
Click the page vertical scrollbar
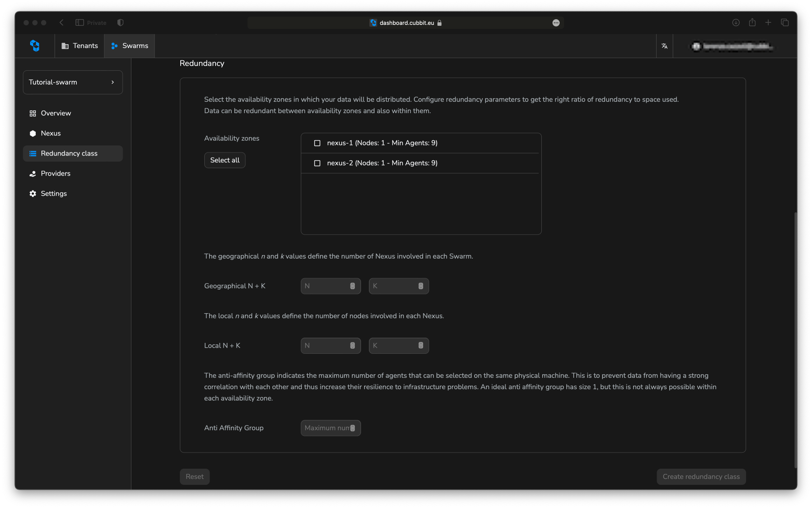pos(795,341)
